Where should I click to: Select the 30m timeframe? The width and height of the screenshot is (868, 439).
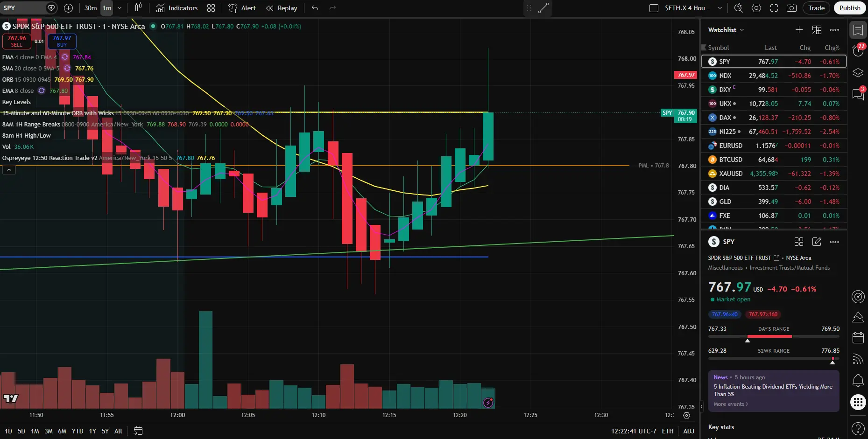[x=91, y=8]
